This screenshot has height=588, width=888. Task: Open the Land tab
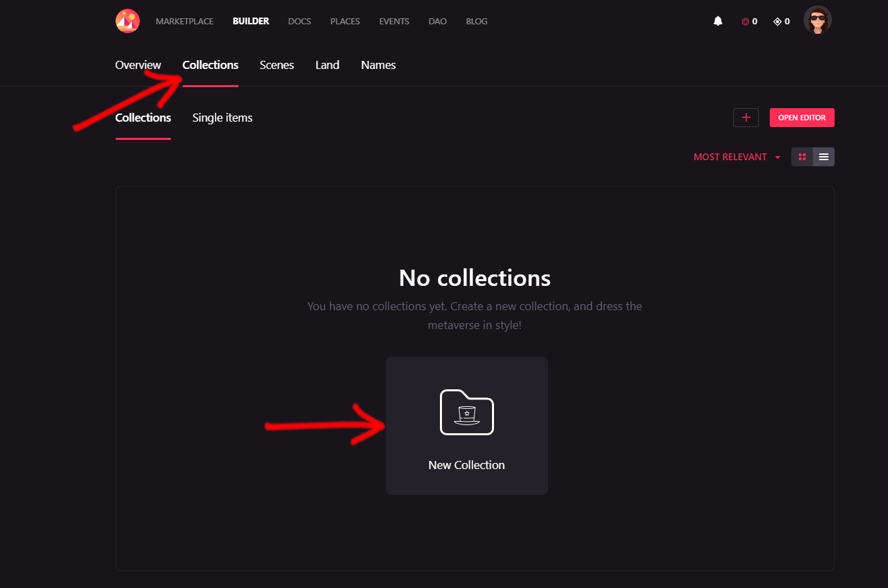pyautogui.click(x=327, y=65)
